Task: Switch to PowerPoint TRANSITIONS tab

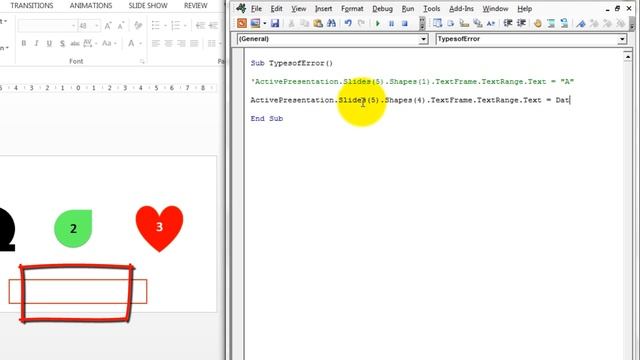Action: (x=32, y=6)
